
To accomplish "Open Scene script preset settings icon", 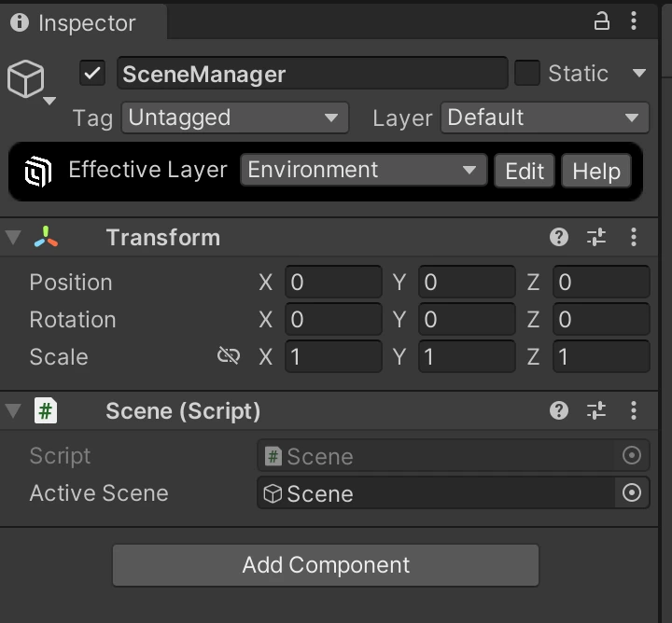I will tap(596, 410).
